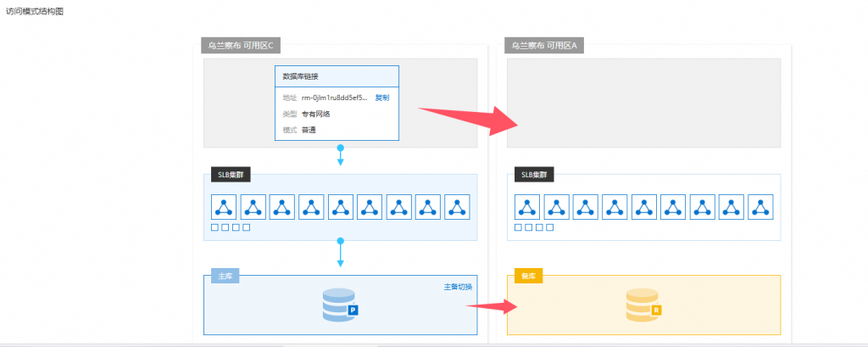Click the last small square under zone C SLB nodes
The width and height of the screenshot is (868, 347).
click(x=247, y=227)
